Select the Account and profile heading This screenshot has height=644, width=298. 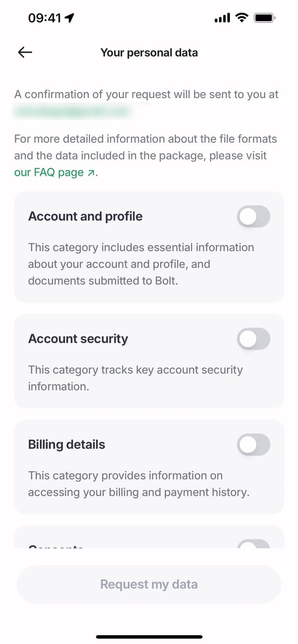click(85, 216)
